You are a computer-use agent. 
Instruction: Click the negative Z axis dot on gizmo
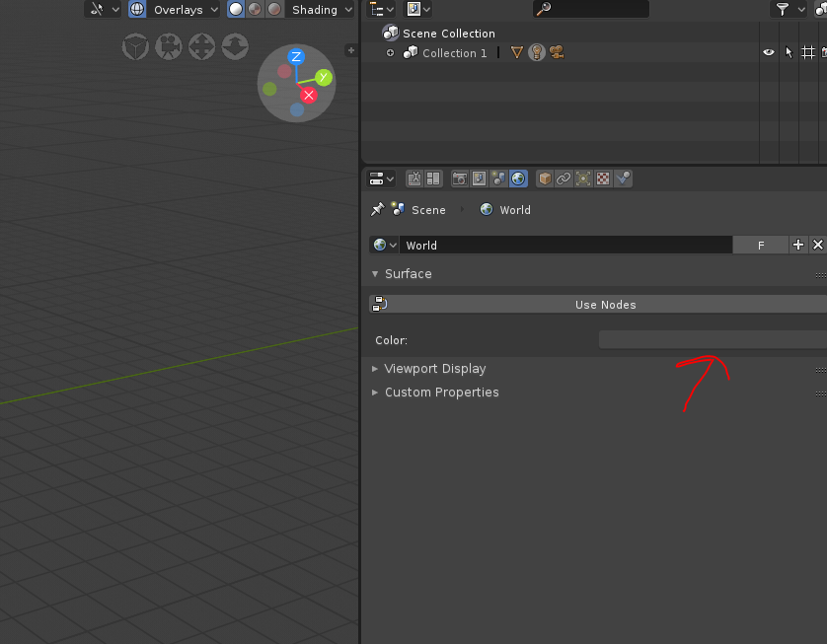coord(297,109)
